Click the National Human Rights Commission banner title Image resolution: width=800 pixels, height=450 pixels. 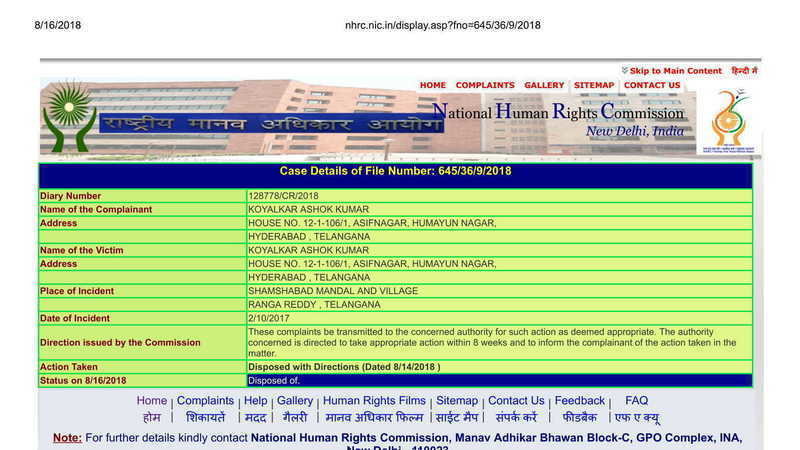557,112
